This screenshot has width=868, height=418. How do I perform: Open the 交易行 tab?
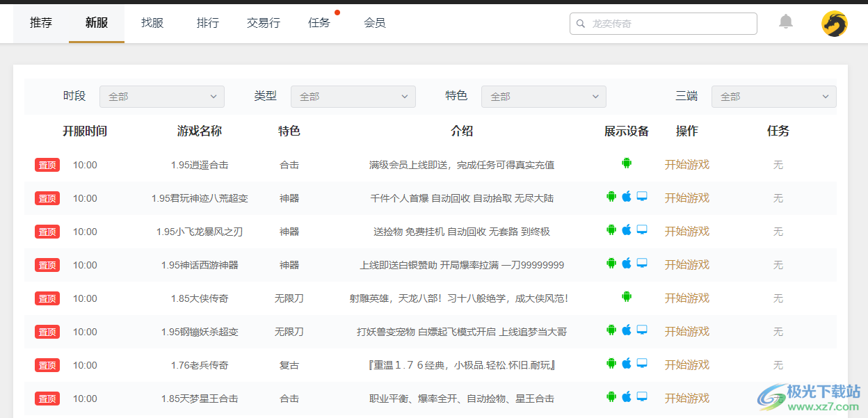pyautogui.click(x=264, y=23)
